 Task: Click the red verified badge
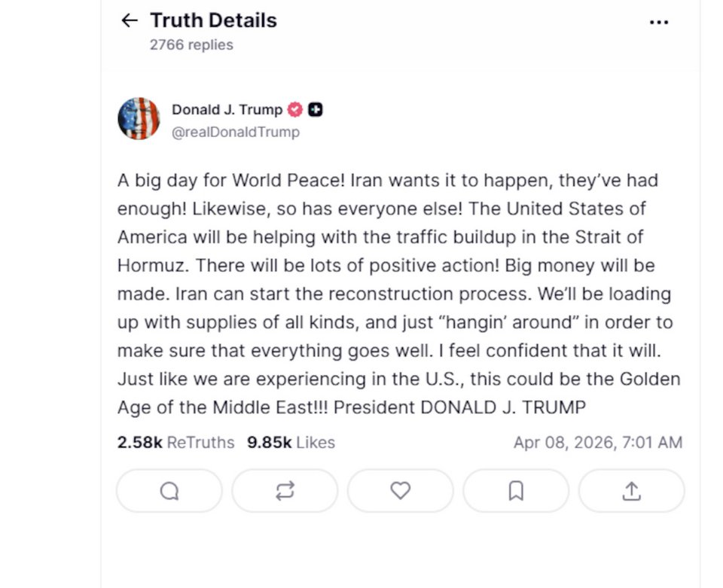(295, 110)
